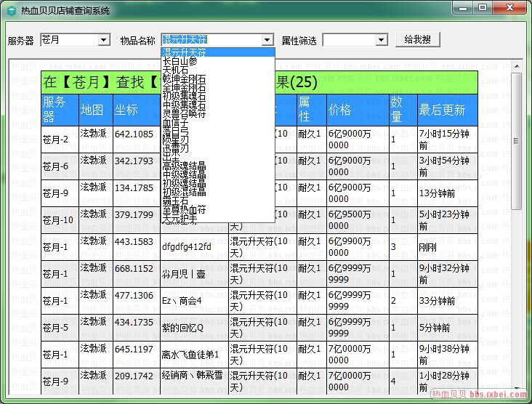The image size is (532, 404).
Task: Click the 最后更新 column header
Action: 442,110
